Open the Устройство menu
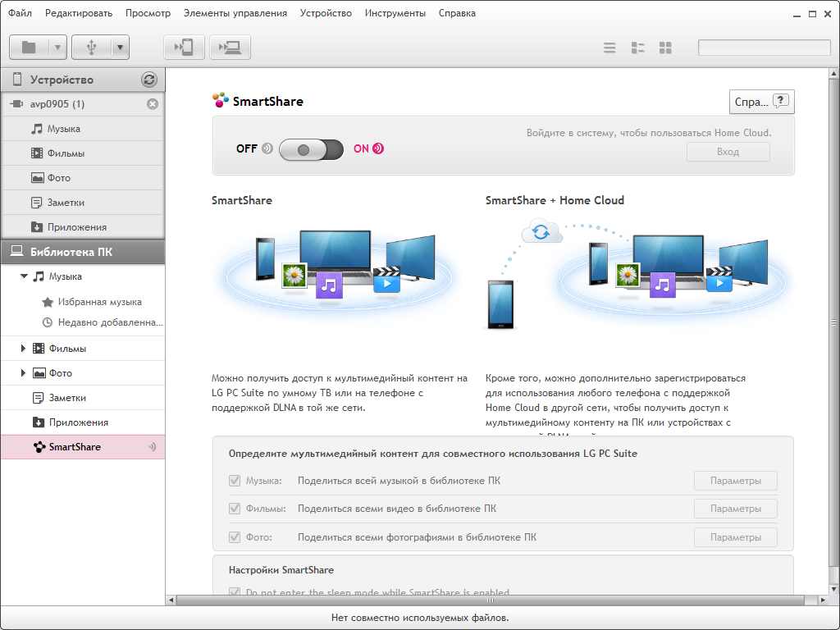Screen dimensions: 840x630 click(x=326, y=13)
